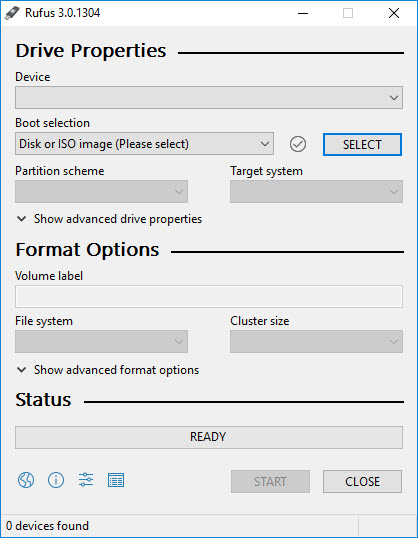The image size is (418, 538).
Task: Click the SELECT button
Action: point(362,144)
